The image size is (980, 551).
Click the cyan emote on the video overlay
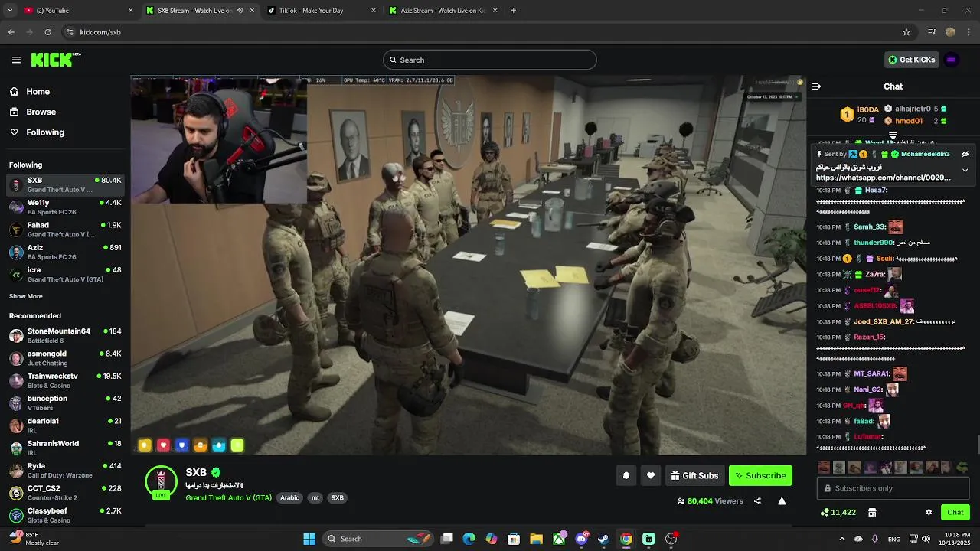point(218,445)
